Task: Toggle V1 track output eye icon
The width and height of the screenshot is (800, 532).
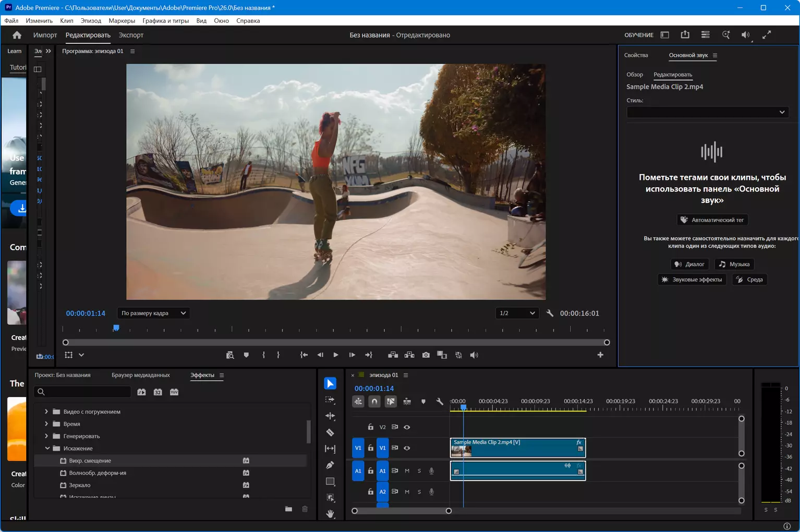Action: [407, 448]
